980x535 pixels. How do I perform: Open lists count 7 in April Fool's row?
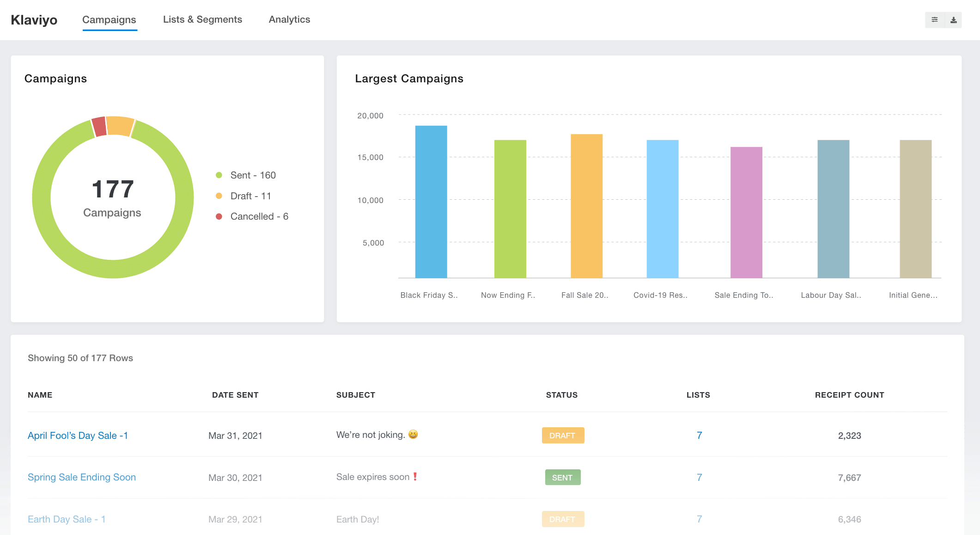coord(699,436)
